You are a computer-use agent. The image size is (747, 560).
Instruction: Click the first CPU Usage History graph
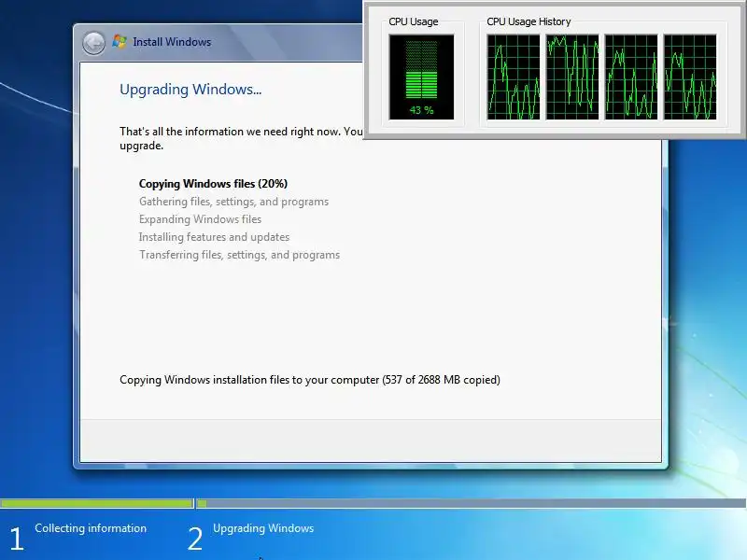[x=514, y=77]
